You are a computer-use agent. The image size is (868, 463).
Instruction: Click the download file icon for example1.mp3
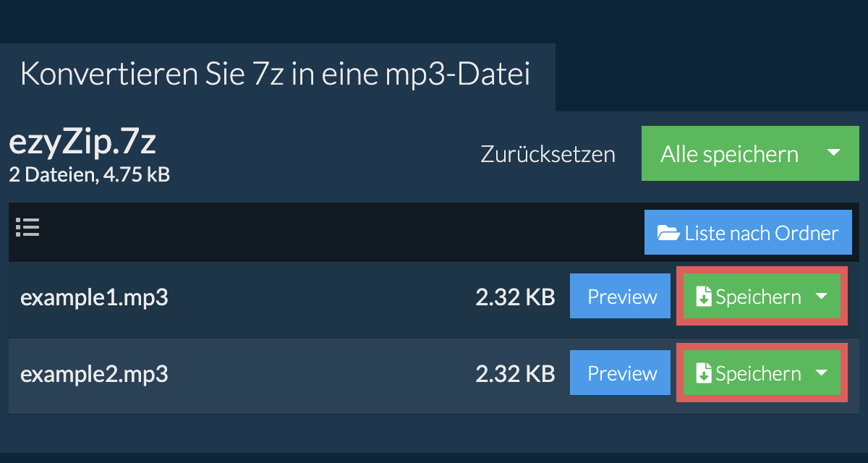tap(704, 297)
